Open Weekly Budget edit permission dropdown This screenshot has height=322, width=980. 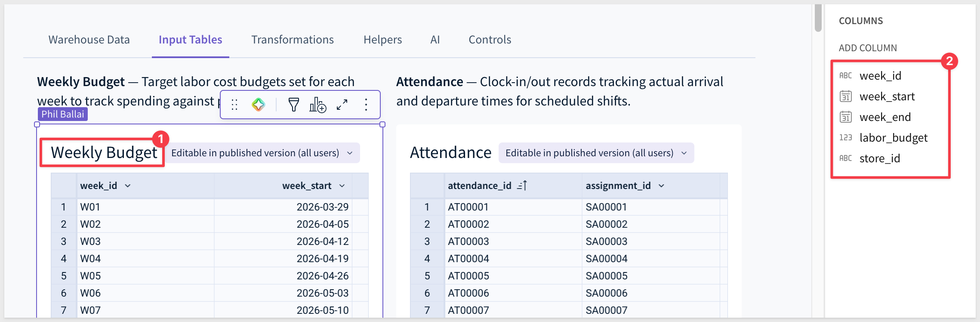pos(262,153)
